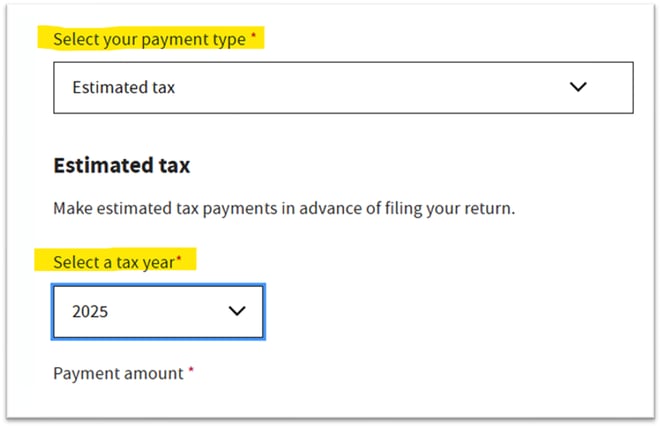Click the chevron arrow beside 2025
The image size is (661, 427).
pos(237,311)
